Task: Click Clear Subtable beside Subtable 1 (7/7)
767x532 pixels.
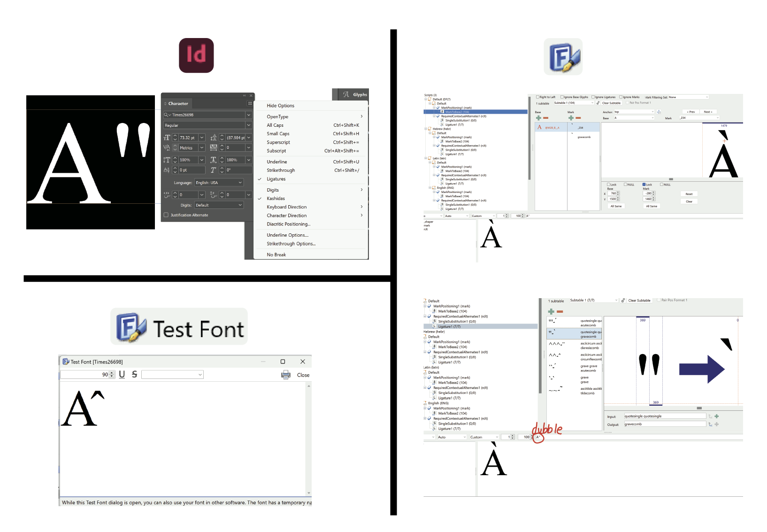Action: pyautogui.click(x=639, y=301)
